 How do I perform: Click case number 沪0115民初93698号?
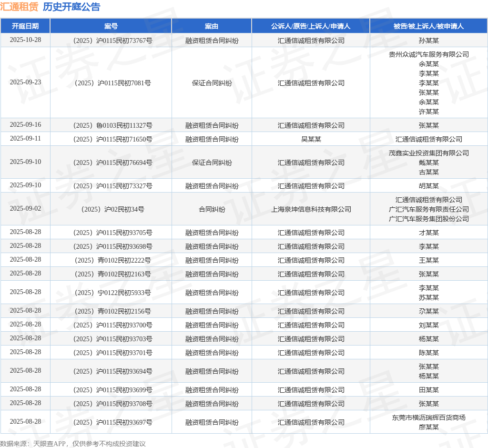tap(112, 246)
